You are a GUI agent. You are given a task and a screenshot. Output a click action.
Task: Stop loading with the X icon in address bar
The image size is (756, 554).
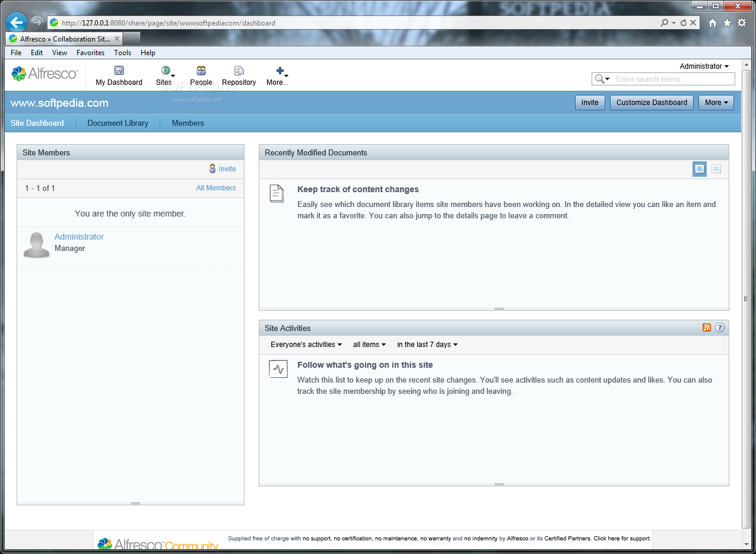(693, 23)
